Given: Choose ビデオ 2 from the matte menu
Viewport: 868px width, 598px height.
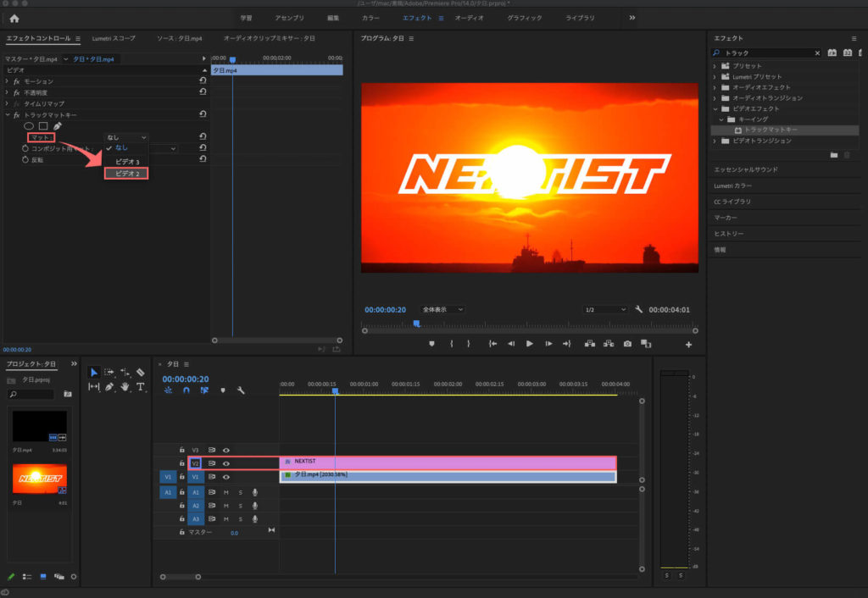Looking at the screenshot, I should 126,173.
